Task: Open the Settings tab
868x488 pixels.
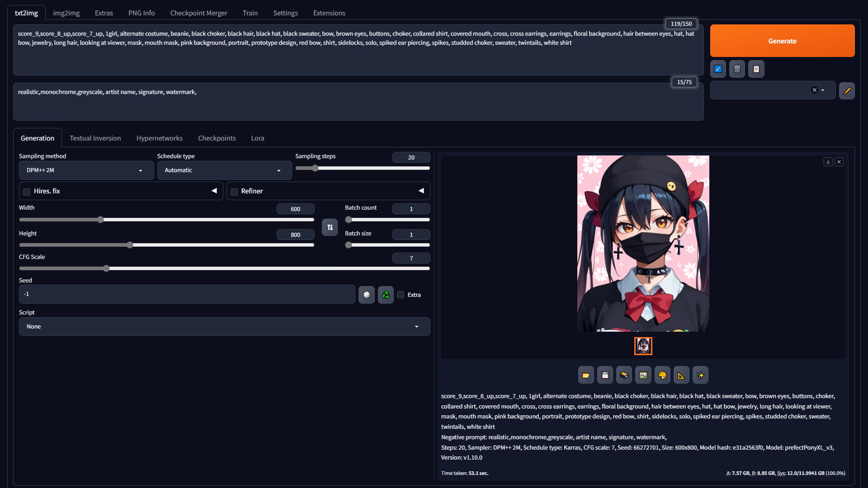Action: (x=285, y=13)
